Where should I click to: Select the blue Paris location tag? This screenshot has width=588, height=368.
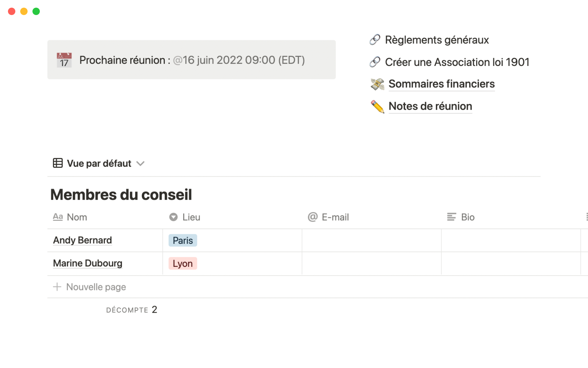pyautogui.click(x=183, y=240)
